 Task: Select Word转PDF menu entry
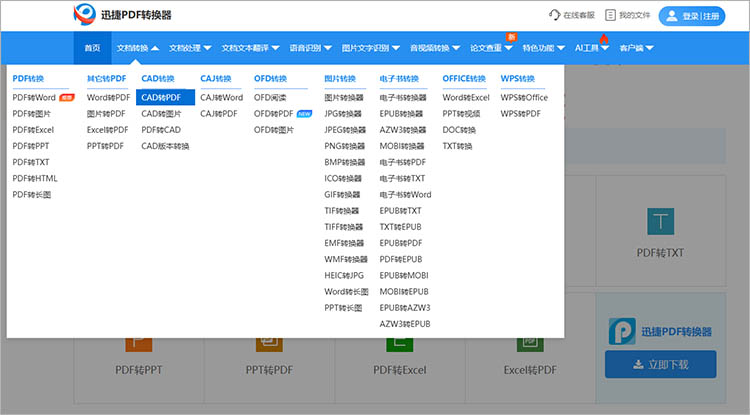108,98
